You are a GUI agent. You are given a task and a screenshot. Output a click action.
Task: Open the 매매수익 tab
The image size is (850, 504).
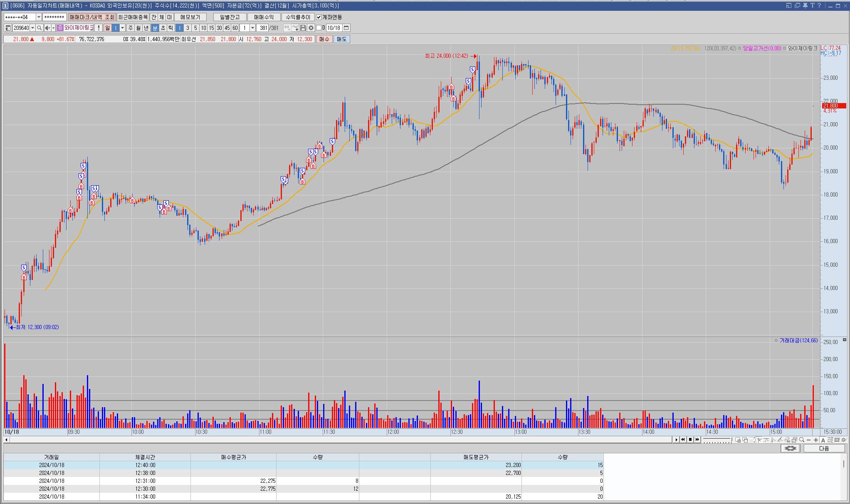tap(264, 17)
